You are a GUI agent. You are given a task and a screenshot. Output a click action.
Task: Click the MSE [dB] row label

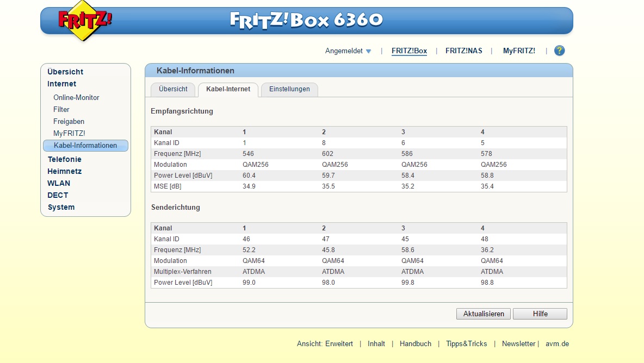tap(168, 186)
